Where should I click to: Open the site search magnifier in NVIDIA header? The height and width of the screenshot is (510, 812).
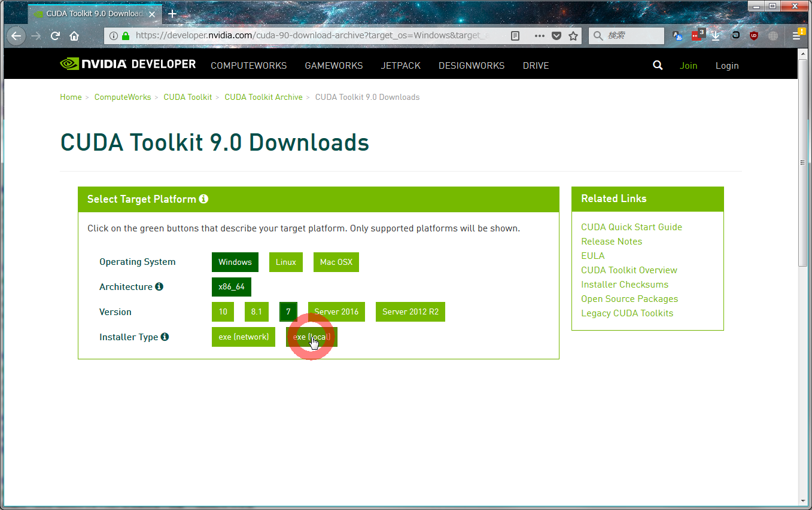pyautogui.click(x=658, y=66)
